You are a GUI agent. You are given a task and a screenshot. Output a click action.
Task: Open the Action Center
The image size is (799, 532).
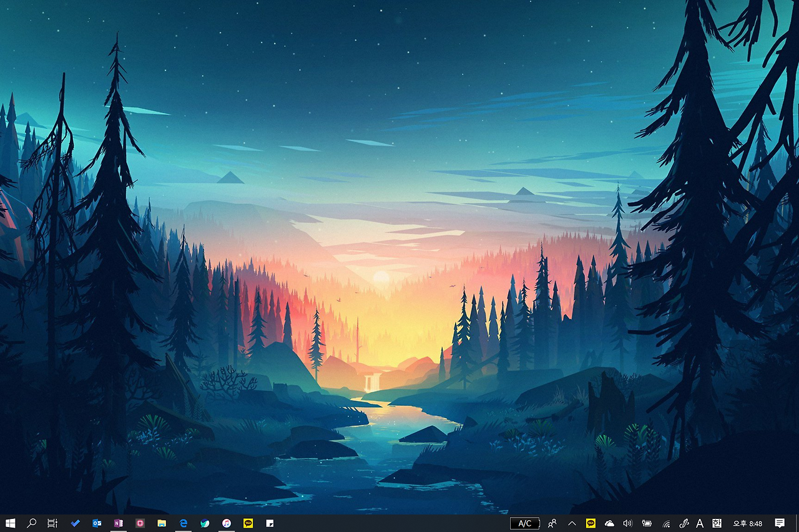tap(779, 523)
